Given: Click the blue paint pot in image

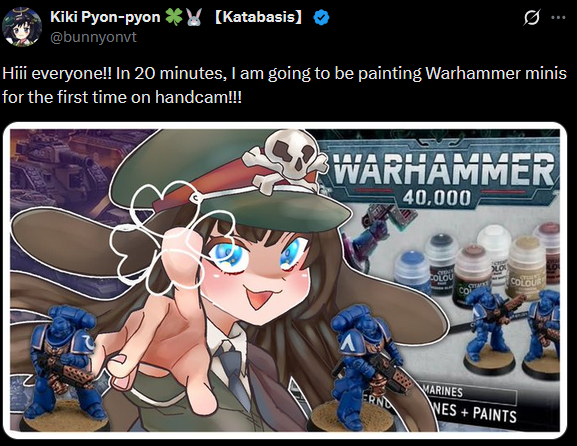Looking at the screenshot, I should (412, 270).
